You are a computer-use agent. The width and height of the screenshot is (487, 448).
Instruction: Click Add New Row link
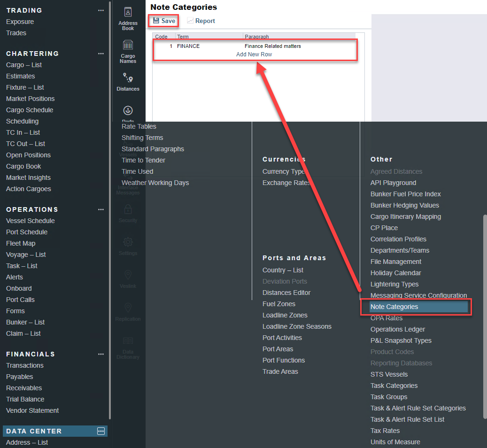[x=254, y=54]
